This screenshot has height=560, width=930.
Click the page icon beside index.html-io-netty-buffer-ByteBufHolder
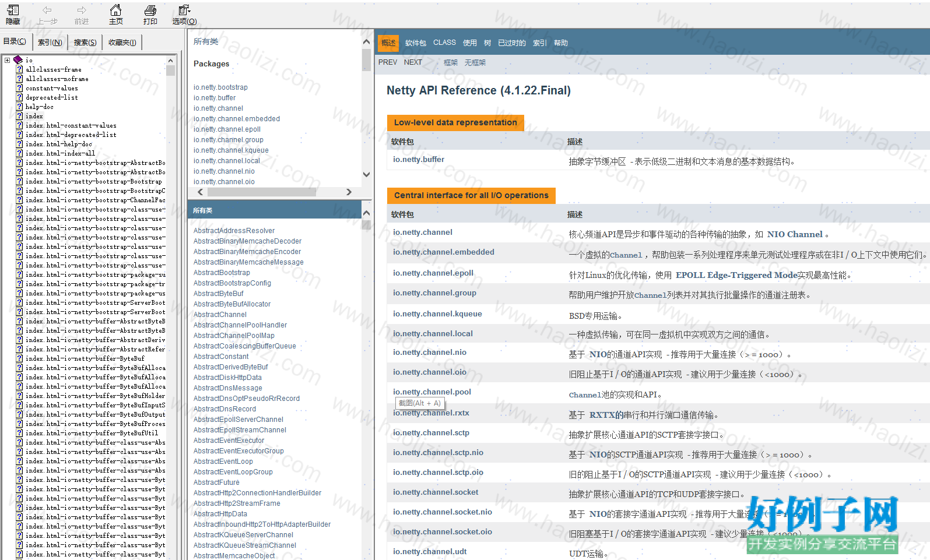19,396
